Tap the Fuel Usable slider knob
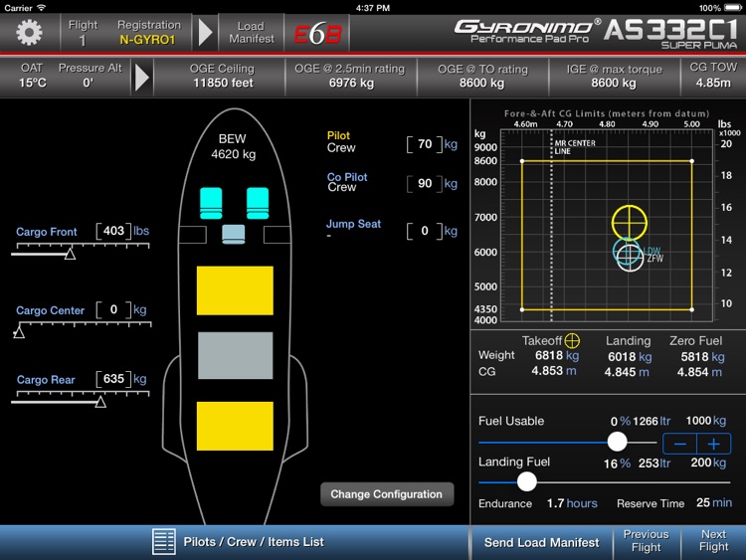The width and height of the screenshot is (746, 560). point(617,442)
